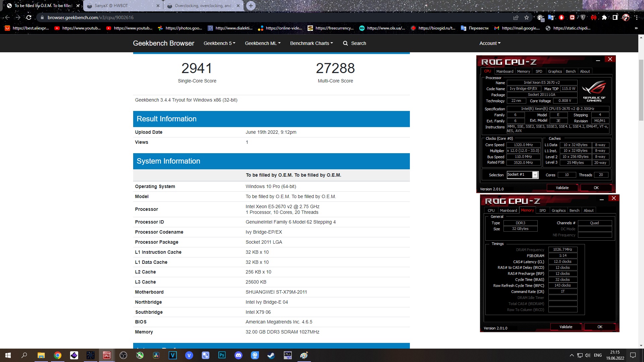Bookmark this page with the star icon

pos(527,17)
